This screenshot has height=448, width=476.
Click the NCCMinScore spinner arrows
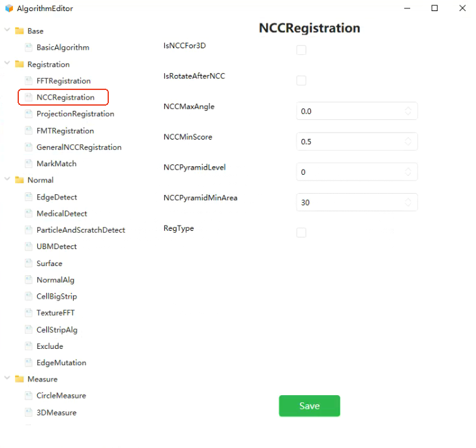(408, 142)
